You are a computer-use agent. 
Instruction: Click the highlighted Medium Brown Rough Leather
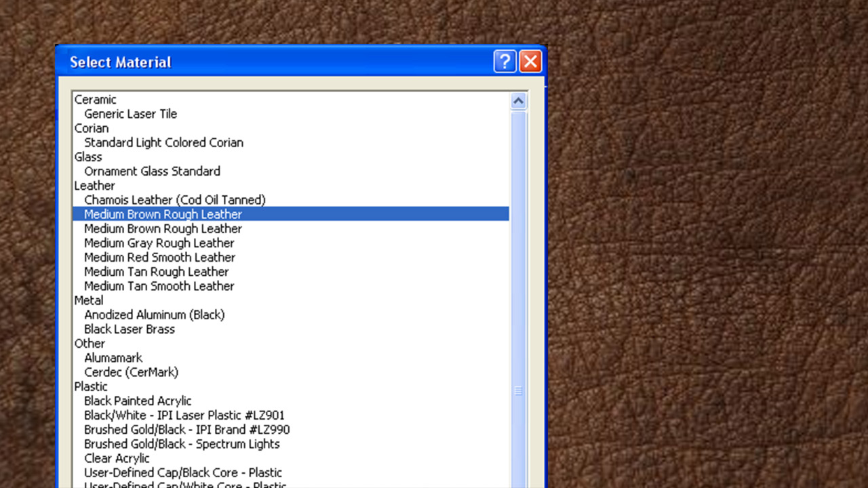(x=163, y=214)
